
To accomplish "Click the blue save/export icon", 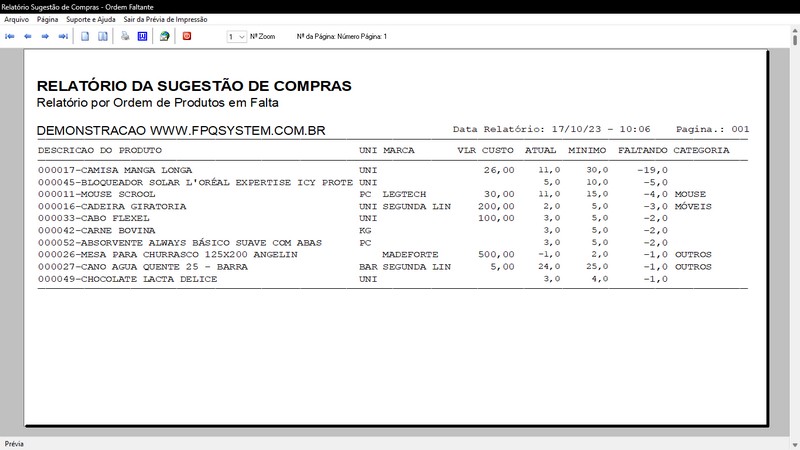I will pos(142,36).
